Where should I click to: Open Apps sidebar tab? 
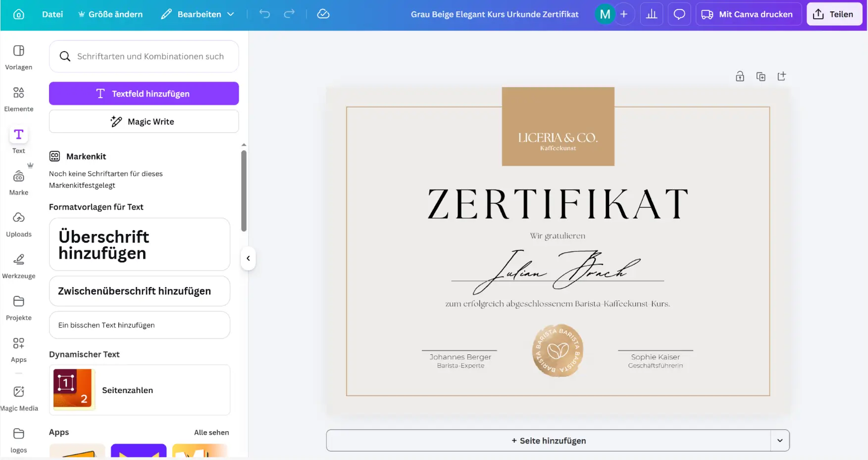19,349
